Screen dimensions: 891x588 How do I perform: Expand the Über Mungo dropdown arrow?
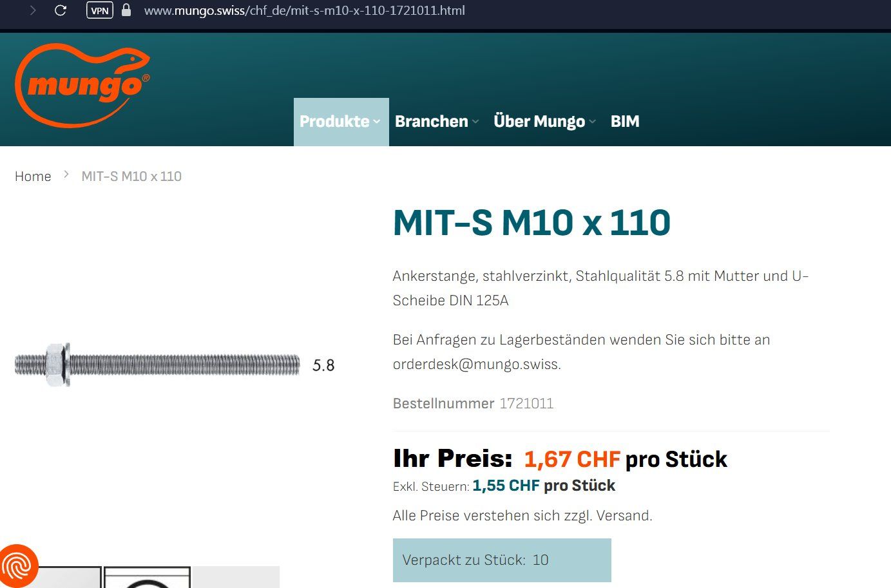[x=593, y=122]
